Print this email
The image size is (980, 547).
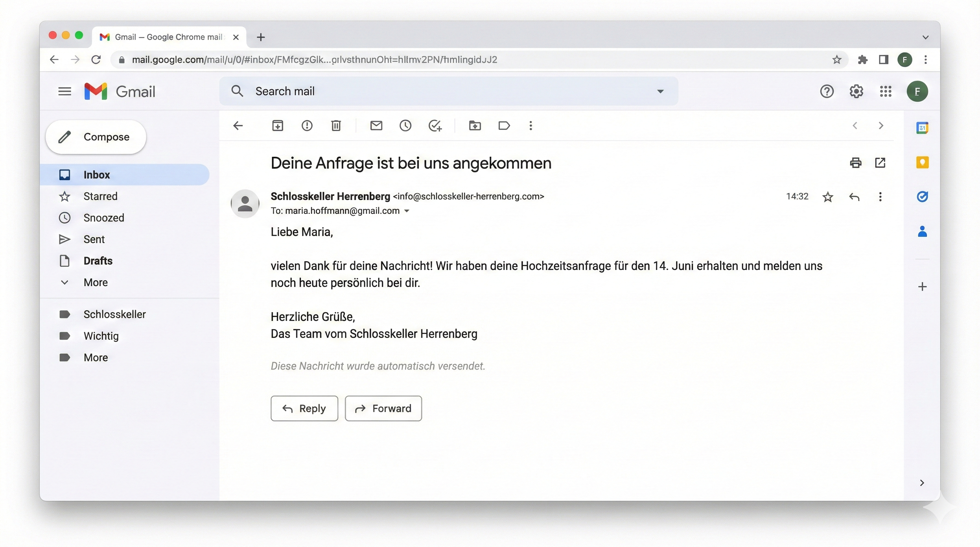point(856,162)
